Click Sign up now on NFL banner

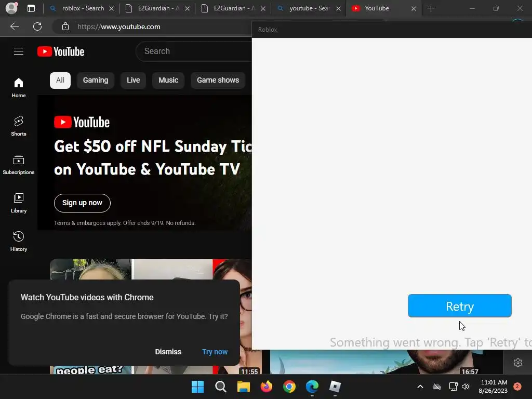point(82,203)
